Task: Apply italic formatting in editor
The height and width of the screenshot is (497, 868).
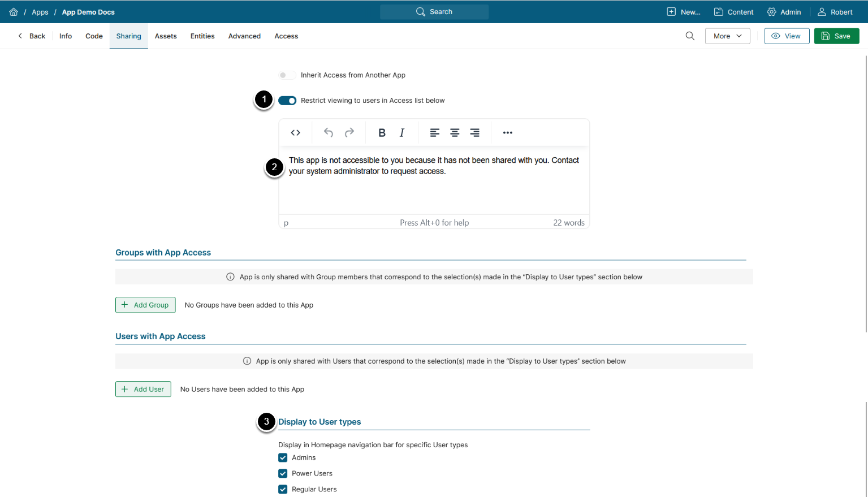Action: [x=402, y=133]
